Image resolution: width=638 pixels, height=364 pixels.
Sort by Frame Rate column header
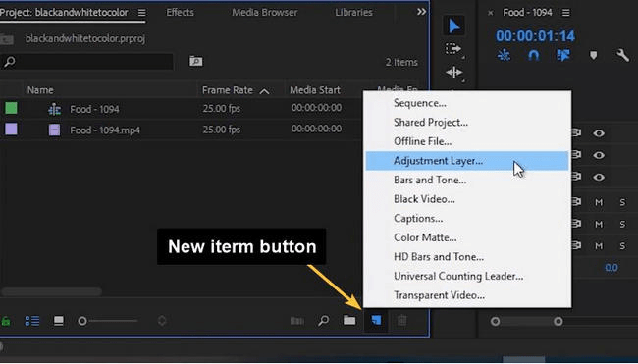click(x=228, y=90)
